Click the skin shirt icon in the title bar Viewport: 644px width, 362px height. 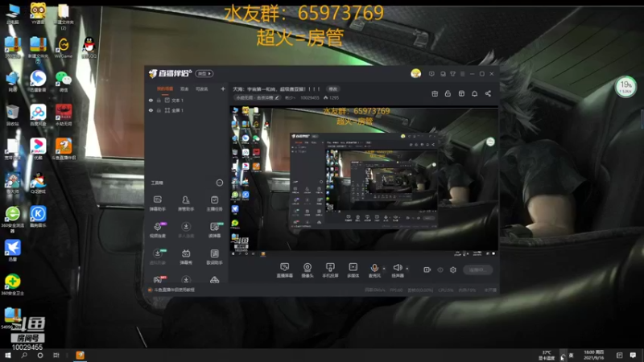pos(452,74)
